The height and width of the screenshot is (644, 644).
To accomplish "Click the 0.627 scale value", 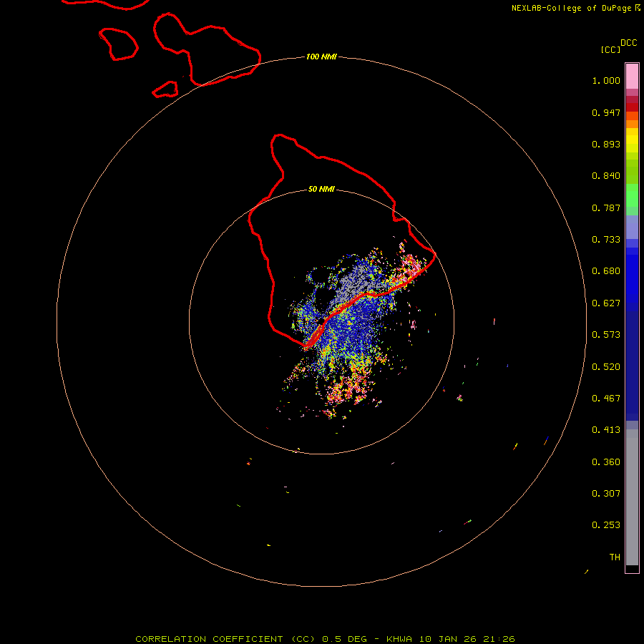I will pos(606,303).
